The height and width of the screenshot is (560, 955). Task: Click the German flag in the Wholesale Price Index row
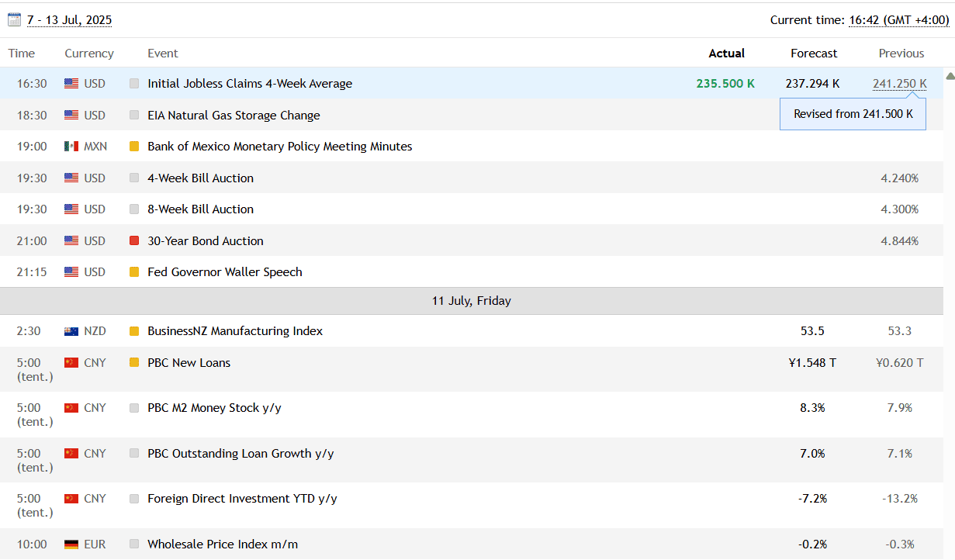tap(71, 544)
